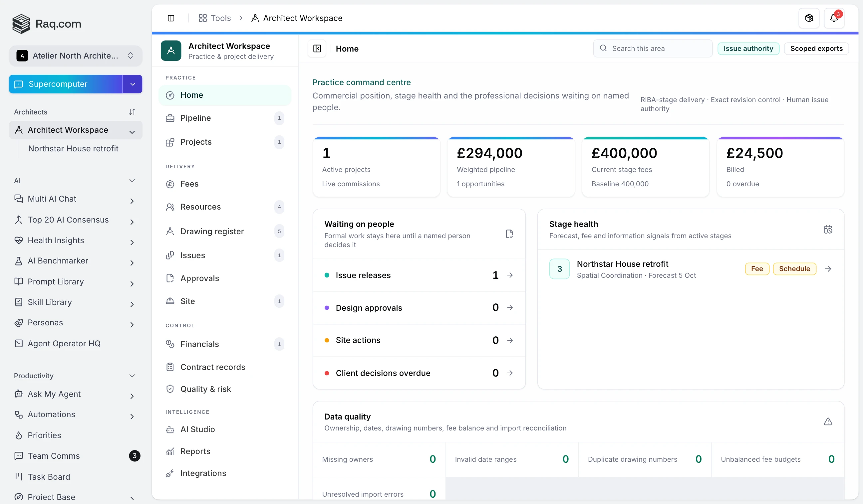Click Missing owners data quality cell
The height and width of the screenshot is (504, 863).
click(379, 459)
